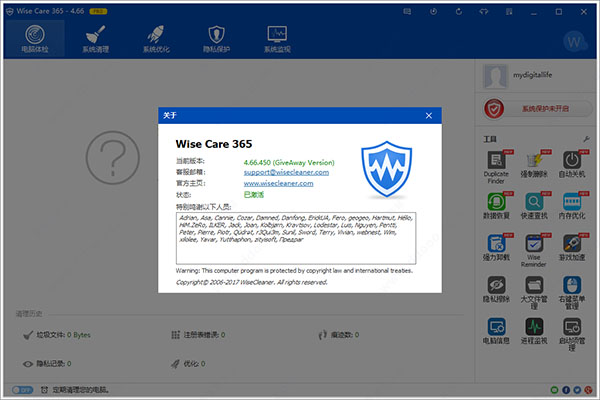Click the 4.66.450 (GiveAway Version) text
This screenshot has width=600, height=400.
[x=289, y=162]
